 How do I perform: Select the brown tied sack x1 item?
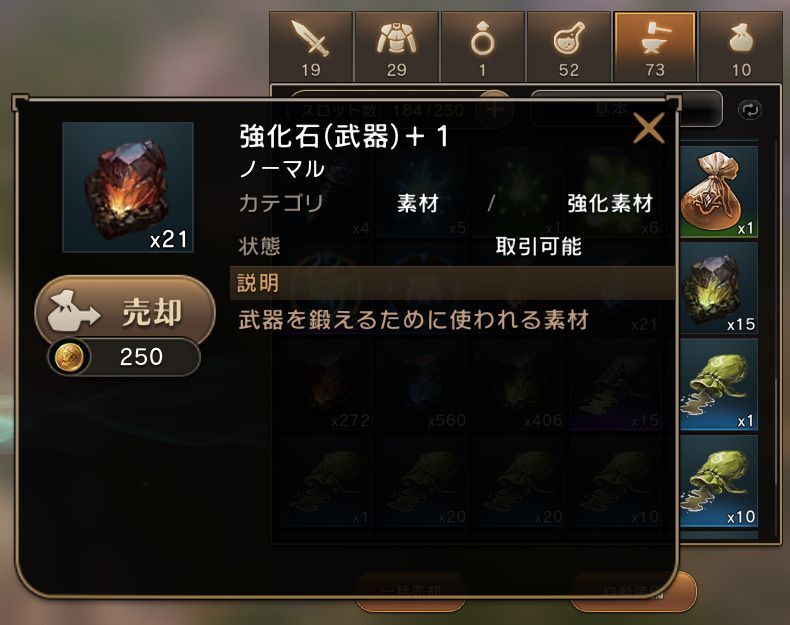(718, 191)
